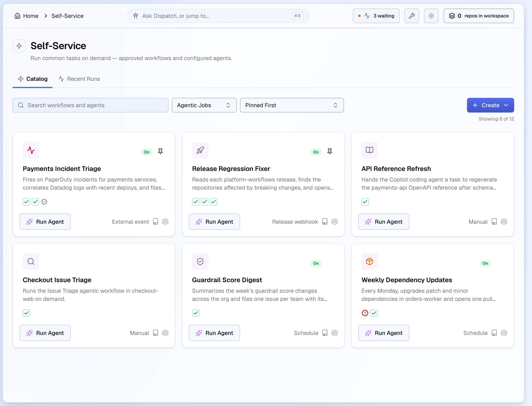Click repo icon on API Reference Refresh footer

494,222
